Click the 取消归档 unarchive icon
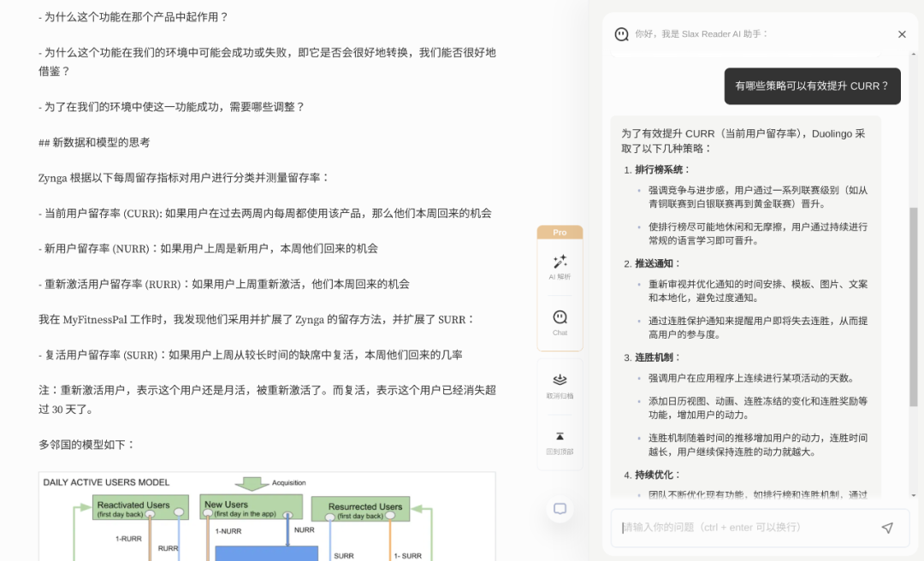 (x=560, y=386)
